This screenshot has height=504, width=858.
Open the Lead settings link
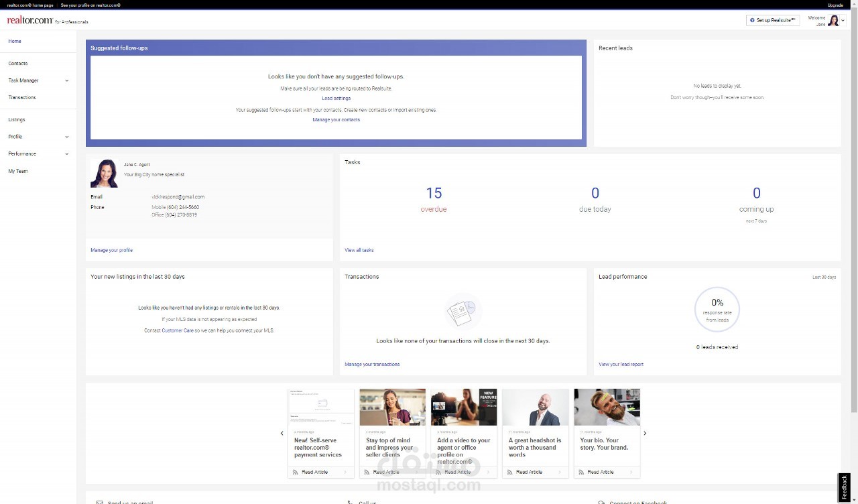(336, 98)
